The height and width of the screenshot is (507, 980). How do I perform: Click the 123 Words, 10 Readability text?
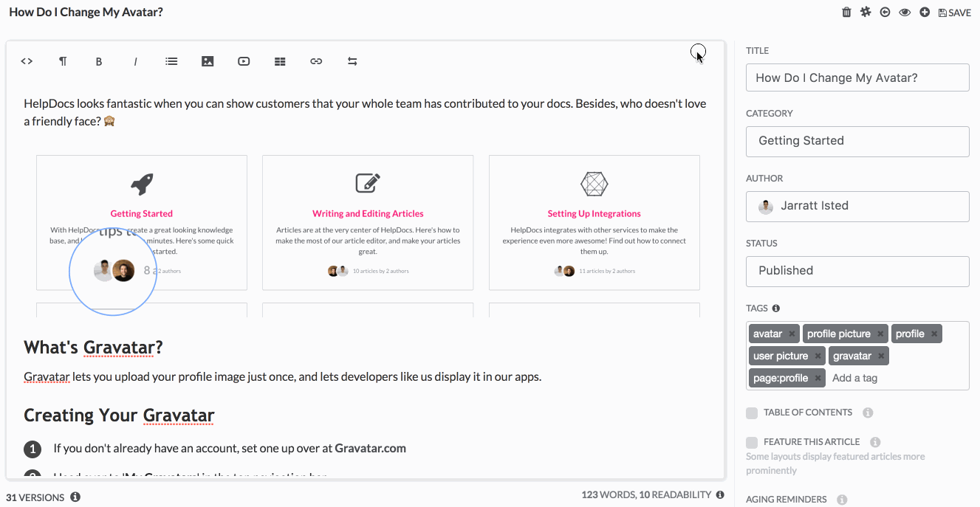646,494
